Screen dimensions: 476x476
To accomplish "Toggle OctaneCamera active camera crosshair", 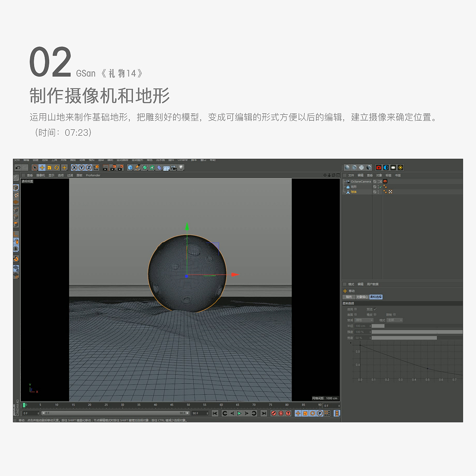I will (380, 182).
